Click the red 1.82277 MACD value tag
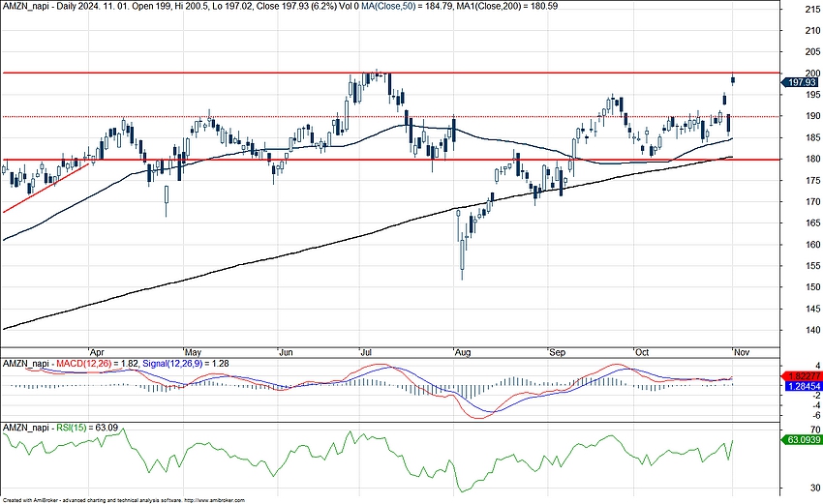 [802, 376]
